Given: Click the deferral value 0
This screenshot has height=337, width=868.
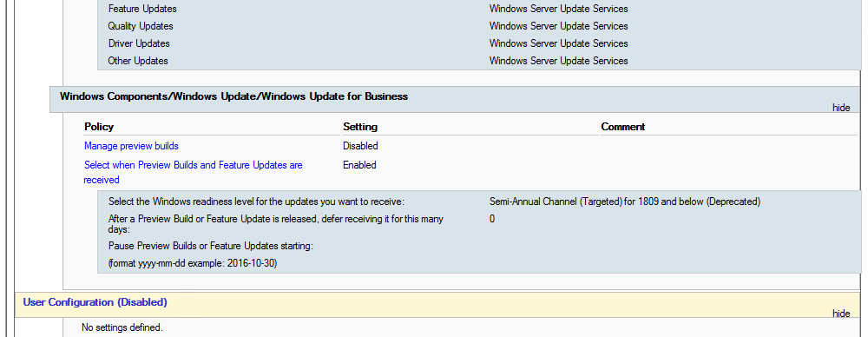Looking at the screenshot, I should 492,219.
